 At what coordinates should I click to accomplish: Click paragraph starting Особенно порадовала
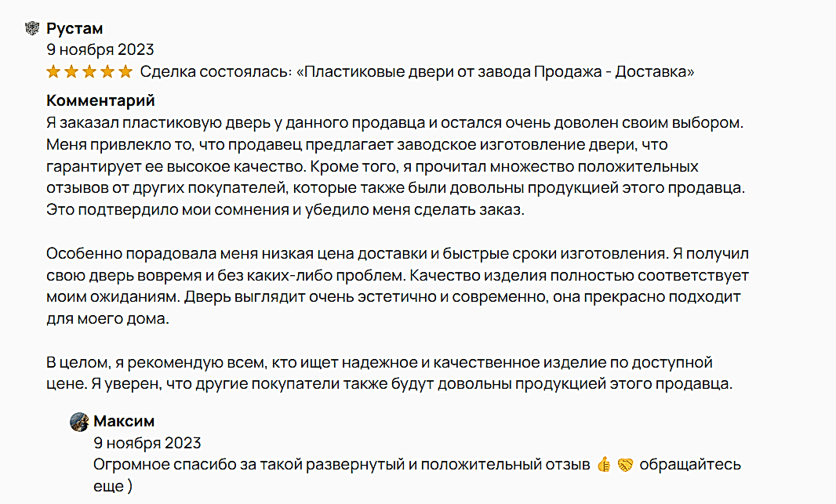[x=398, y=285]
